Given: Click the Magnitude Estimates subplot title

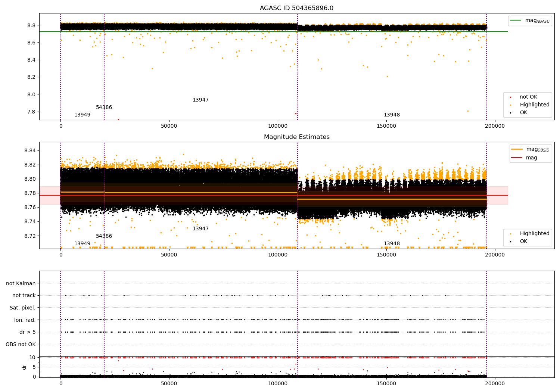Looking at the screenshot, I should point(296,137).
